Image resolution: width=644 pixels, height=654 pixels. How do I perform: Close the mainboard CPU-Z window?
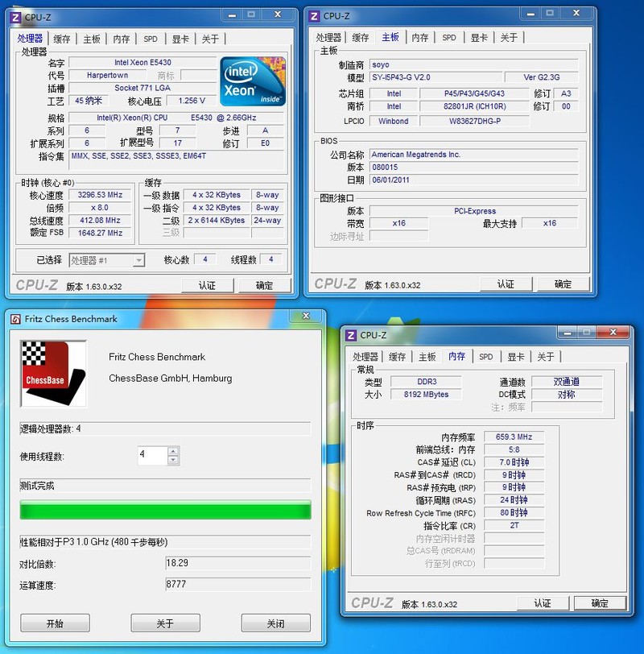coord(576,14)
